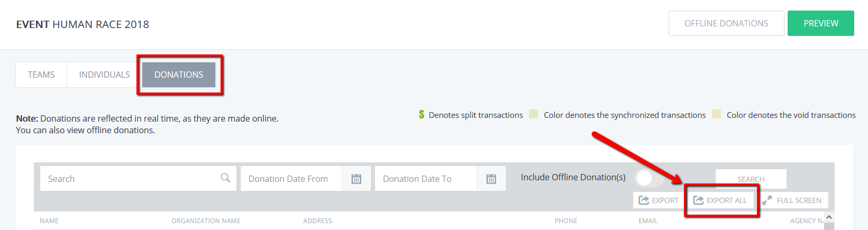868x230 pixels.
Task: Click the synchronized transactions color swatch
Action: [x=534, y=114]
